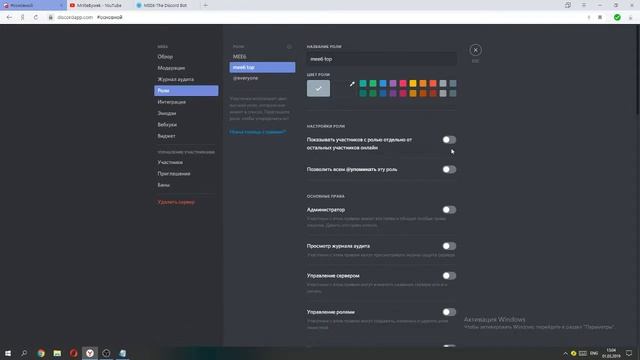Choose the blue swatch in top row

tap(383, 84)
